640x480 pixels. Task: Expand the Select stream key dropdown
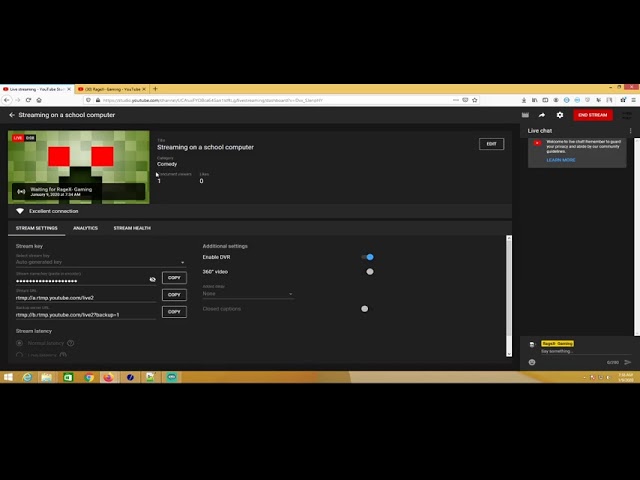click(x=100, y=262)
